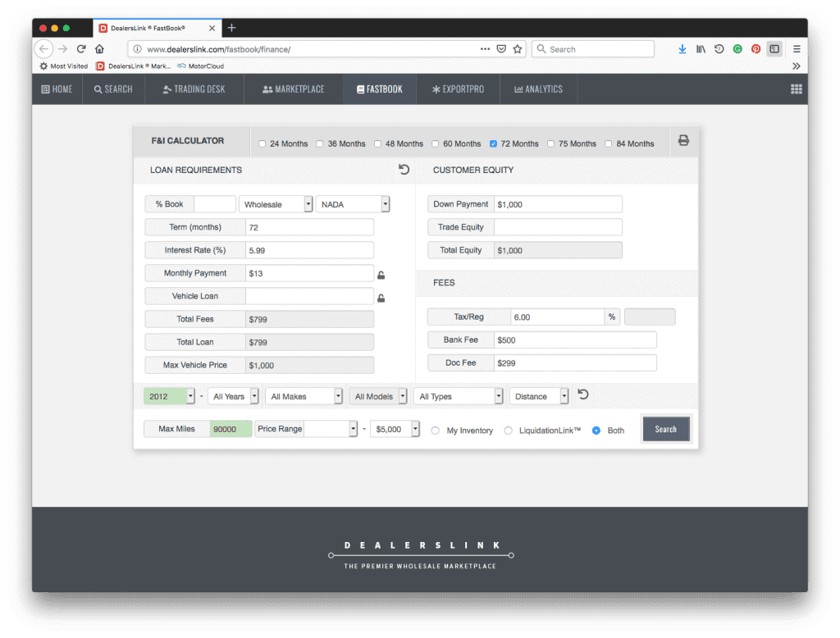
Task: Go back with the browser back arrow
Action: (44, 48)
